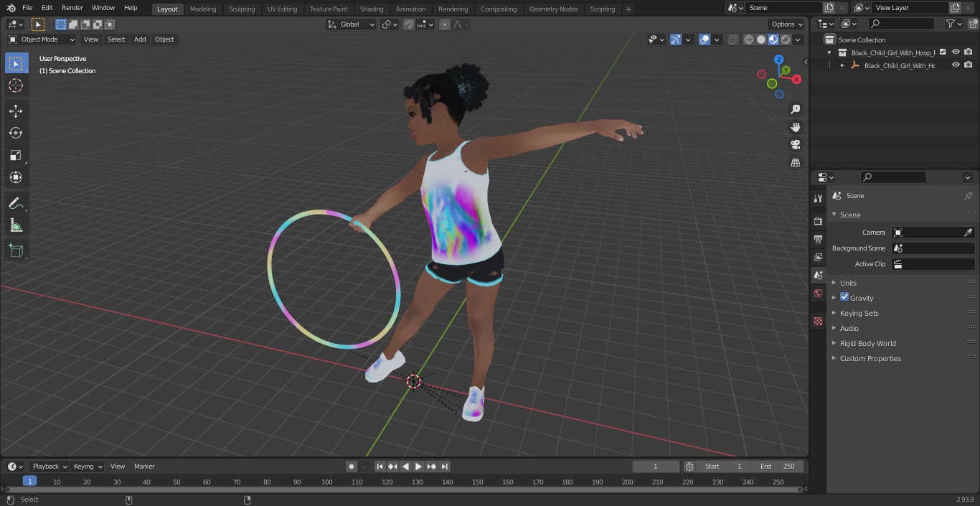Click the properties editor search field
Screen dimensions: 980x506
tap(894, 177)
